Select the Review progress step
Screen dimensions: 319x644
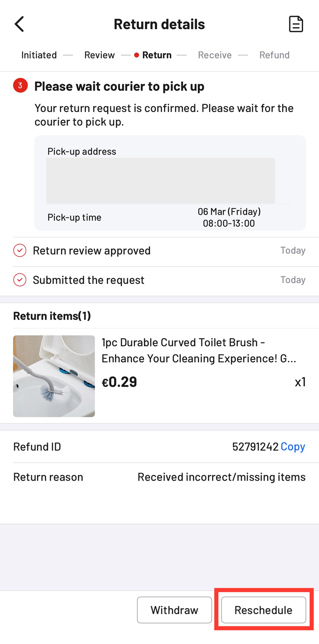100,55
